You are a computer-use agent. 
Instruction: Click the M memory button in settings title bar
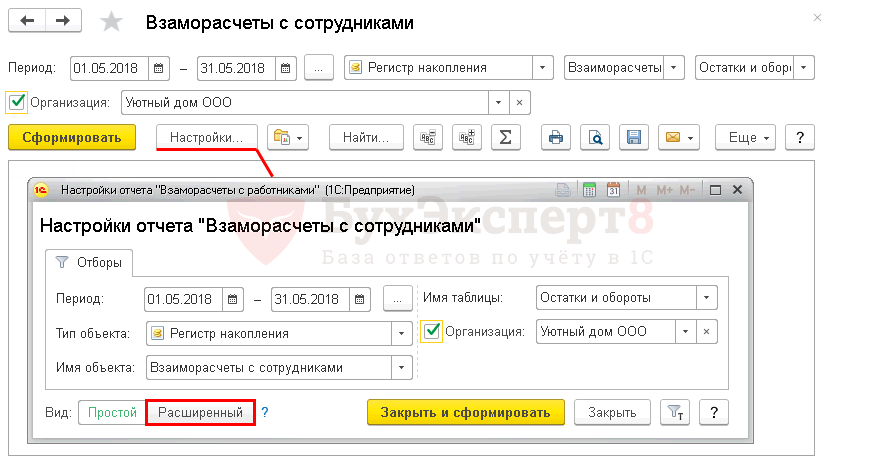641,190
